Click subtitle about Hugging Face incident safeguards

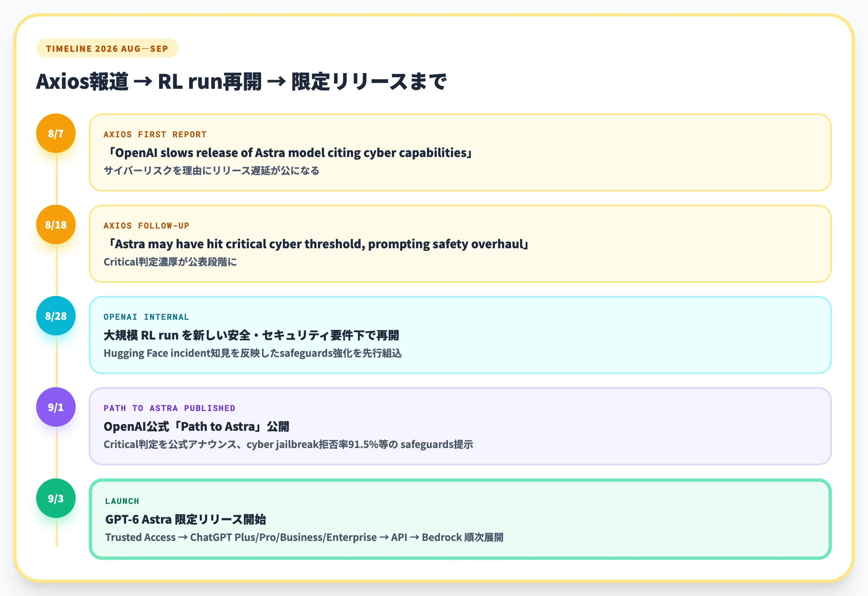click(x=253, y=353)
